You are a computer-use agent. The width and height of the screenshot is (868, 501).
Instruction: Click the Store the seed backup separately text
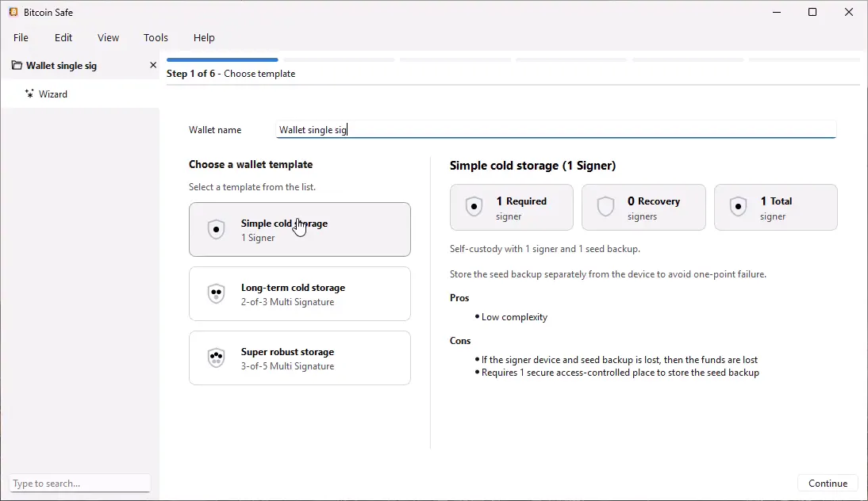click(x=608, y=274)
